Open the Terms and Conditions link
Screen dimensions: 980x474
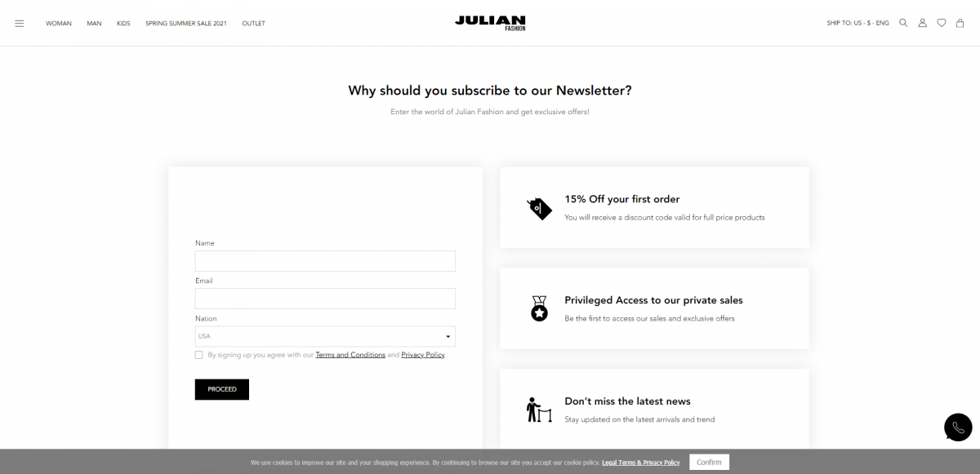(x=350, y=354)
